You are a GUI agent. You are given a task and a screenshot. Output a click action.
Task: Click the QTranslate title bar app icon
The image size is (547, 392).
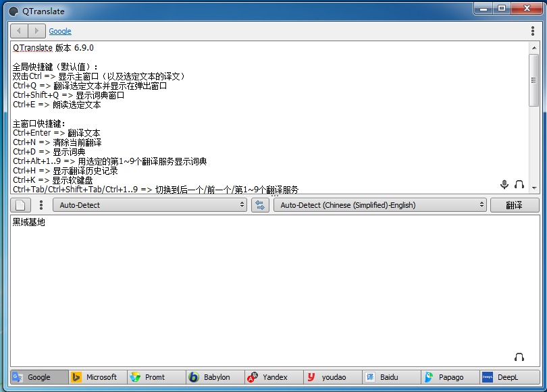[x=14, y=11]
